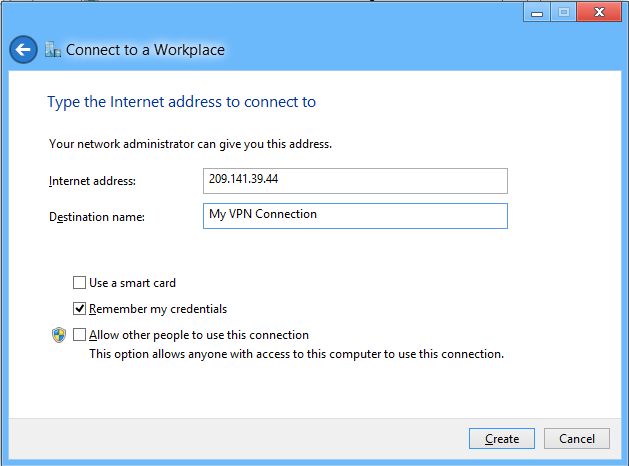This screenshot has width=629, height=466.
Task: Click the Remember my credentials label text
Action: click(158, 309)
